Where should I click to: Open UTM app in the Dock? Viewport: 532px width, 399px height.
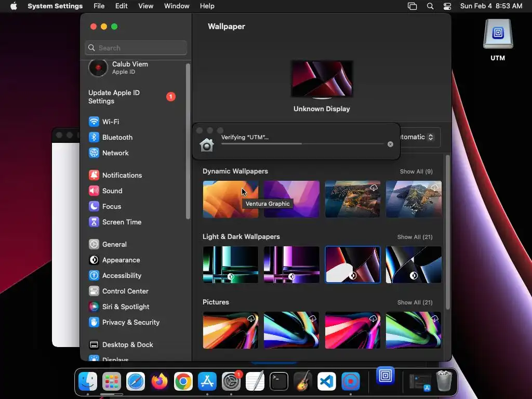tap(385, 376)
